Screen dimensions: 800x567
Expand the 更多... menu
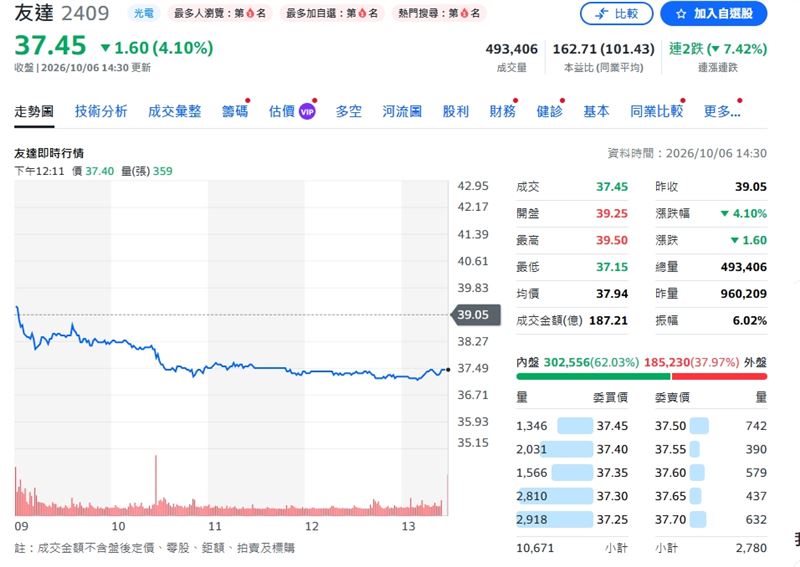click(722, 111)
